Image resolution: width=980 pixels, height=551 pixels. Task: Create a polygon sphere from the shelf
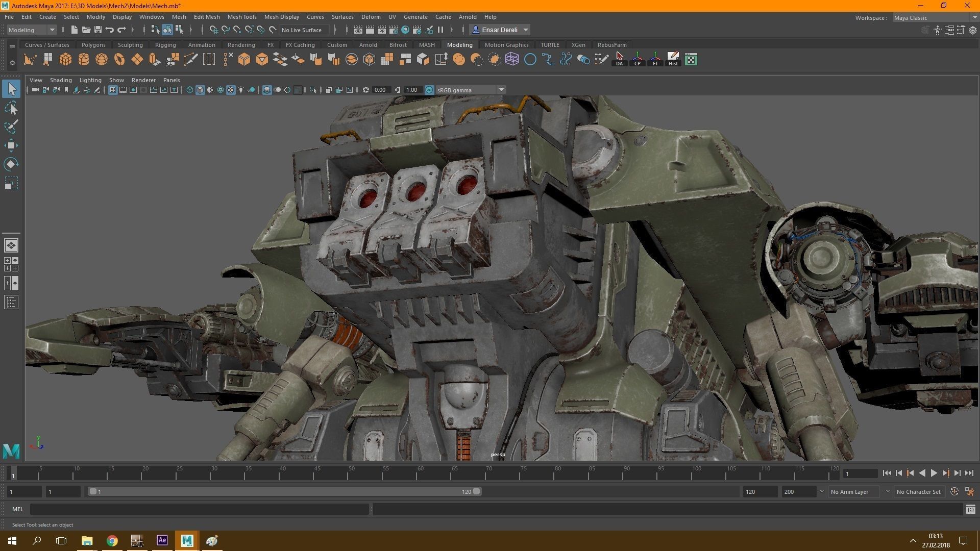(102, 60)
